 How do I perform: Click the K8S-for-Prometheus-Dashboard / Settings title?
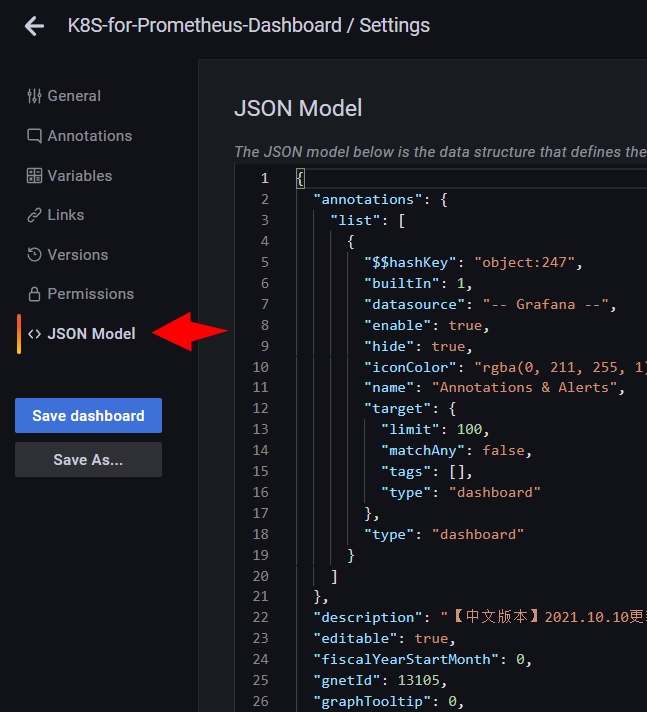[248, 25]
